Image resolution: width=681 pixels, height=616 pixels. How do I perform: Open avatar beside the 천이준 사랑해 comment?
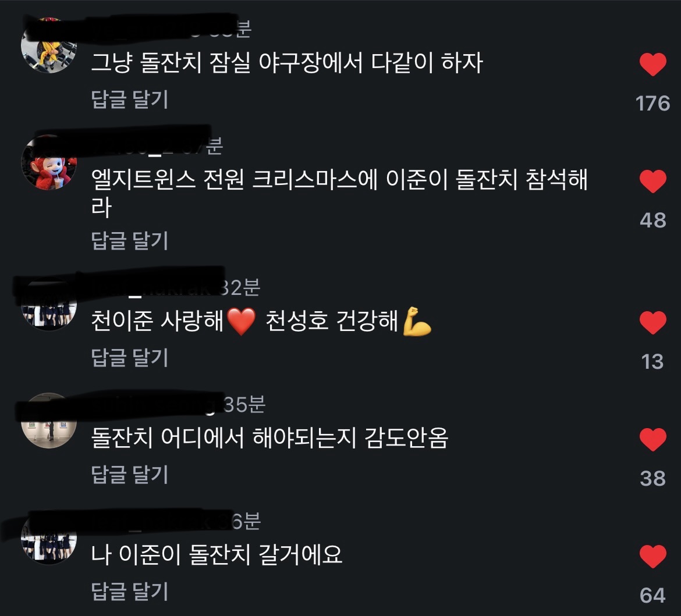49,304
